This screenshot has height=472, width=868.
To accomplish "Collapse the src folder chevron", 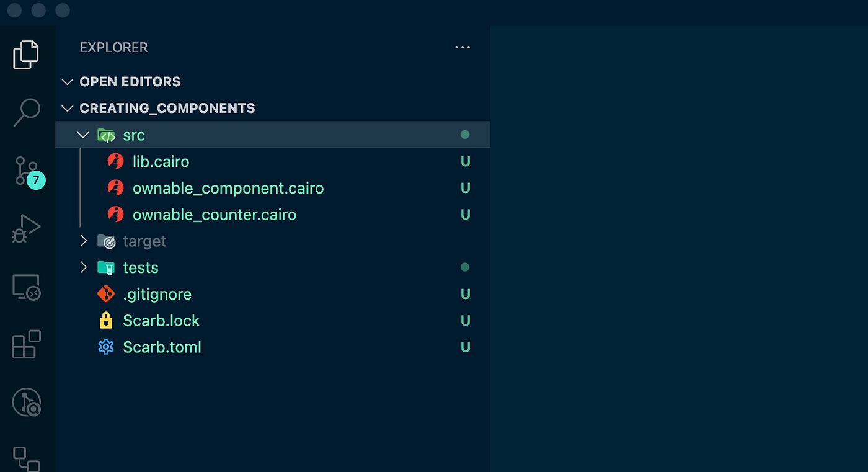I will coord(83,135).
